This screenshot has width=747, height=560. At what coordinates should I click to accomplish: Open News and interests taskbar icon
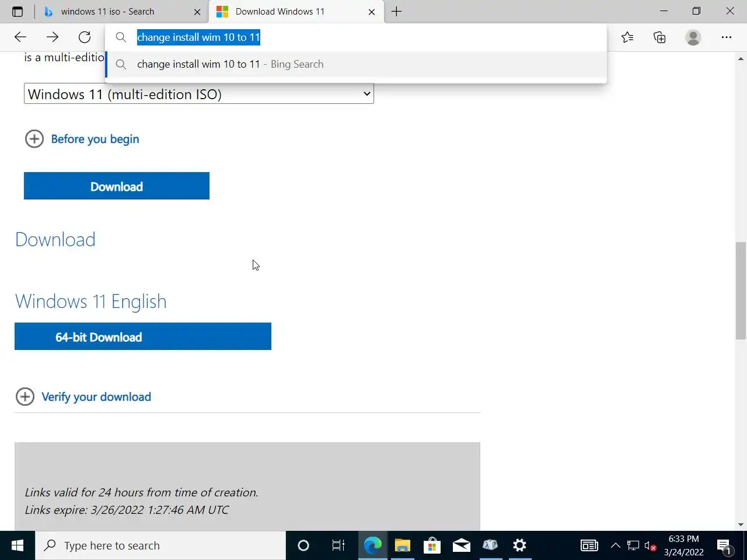[589, 545]
